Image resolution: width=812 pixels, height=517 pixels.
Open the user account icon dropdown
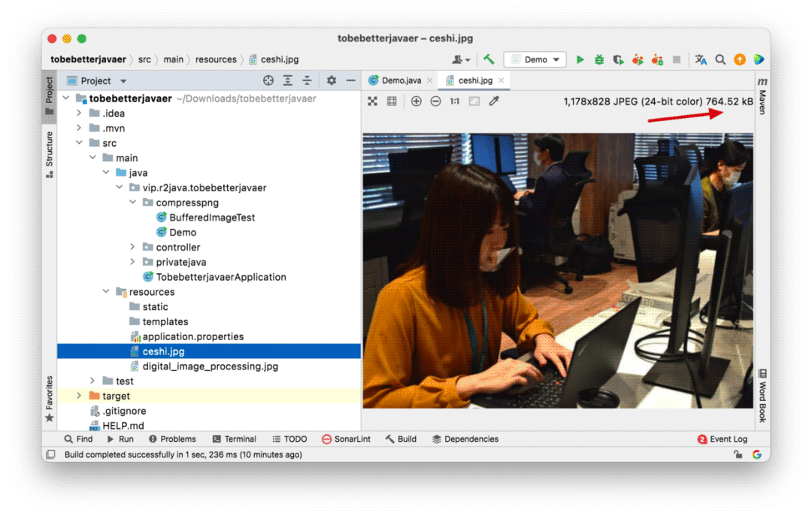click(x=460, y=59)
